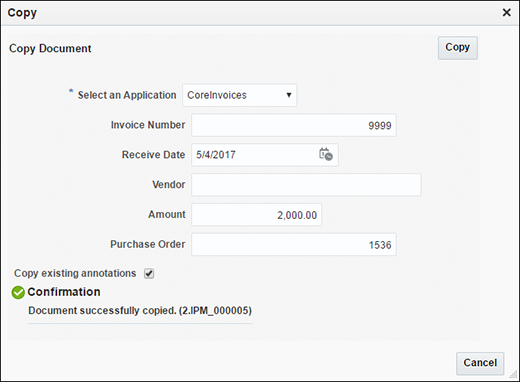Select the CoreInvoices value in the combo box

coord(217,95)
